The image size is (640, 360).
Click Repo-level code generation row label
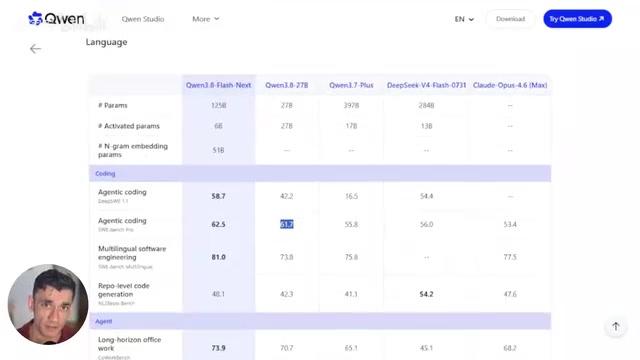pyautogui.click(x=124, y=290)
